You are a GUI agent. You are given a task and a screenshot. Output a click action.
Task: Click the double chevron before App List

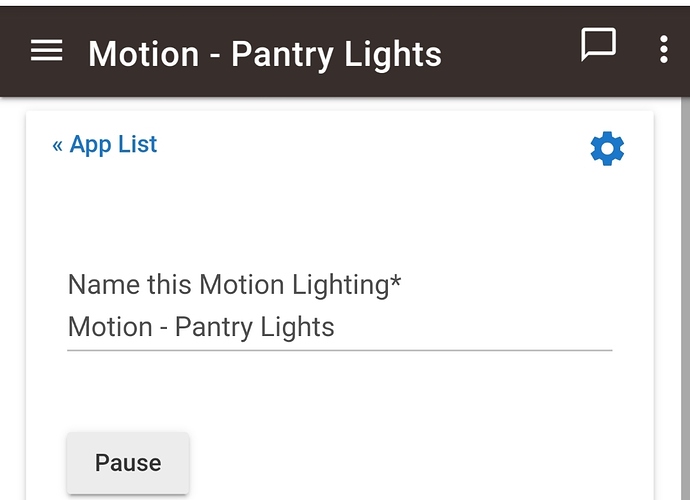58,146
